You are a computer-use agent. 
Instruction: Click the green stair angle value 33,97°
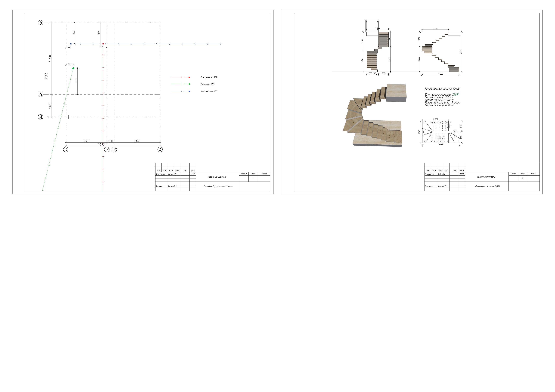coord(455,95)
